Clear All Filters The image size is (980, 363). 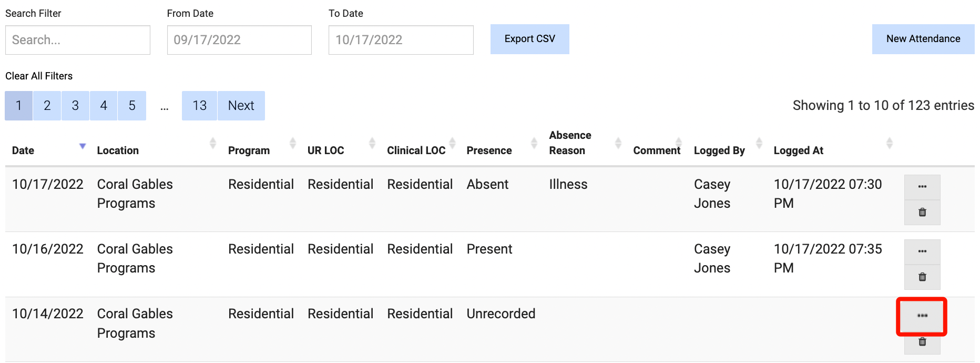tap(39, 76)
